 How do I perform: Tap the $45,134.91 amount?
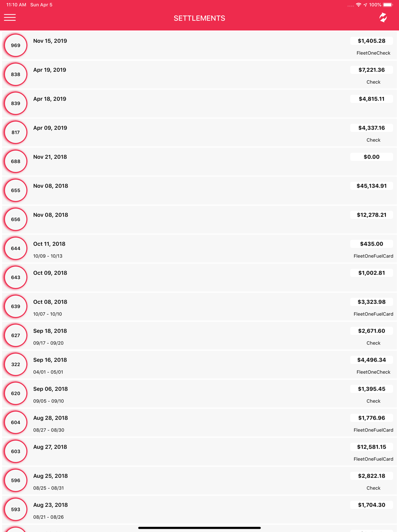pos(371,186)
